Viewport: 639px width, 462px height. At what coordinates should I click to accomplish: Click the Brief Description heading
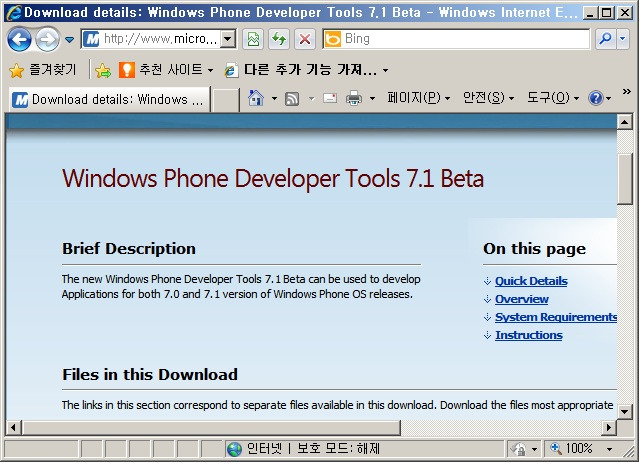click(129, 249)
